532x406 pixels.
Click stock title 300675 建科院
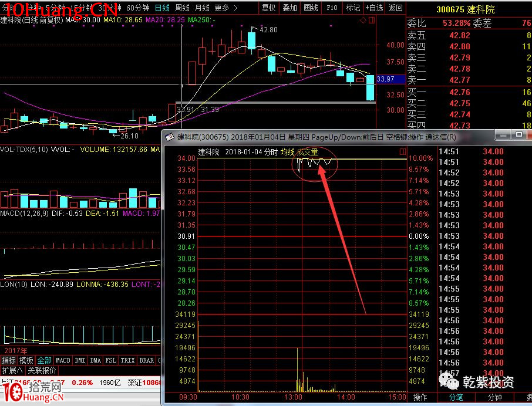pyautogui.click(x=466, y=9)
